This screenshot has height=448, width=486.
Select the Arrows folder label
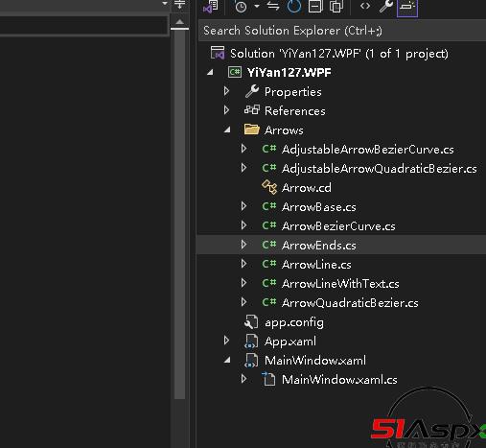(x=284, y=130)
